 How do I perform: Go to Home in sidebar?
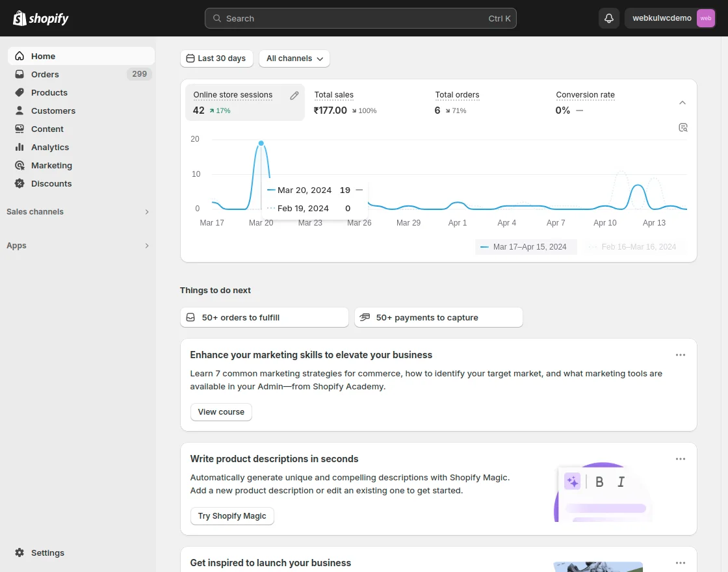click(81, 56)
